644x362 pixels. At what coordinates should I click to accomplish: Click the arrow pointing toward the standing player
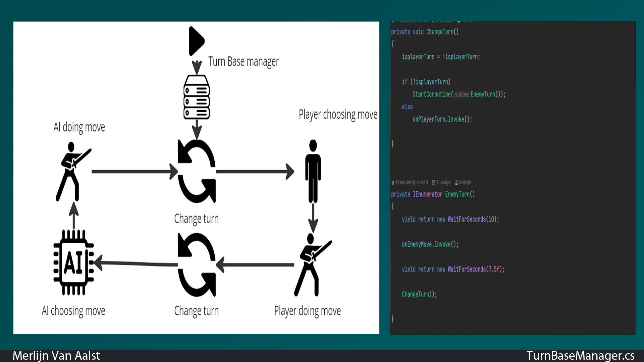(255, 172)
